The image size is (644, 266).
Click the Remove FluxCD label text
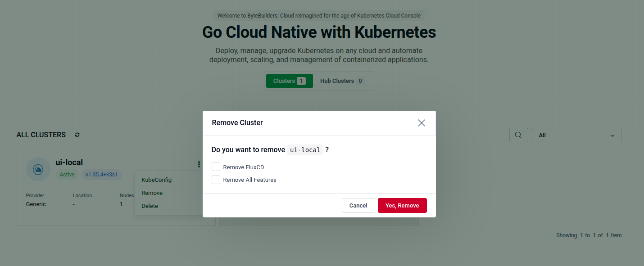point(244,167)
